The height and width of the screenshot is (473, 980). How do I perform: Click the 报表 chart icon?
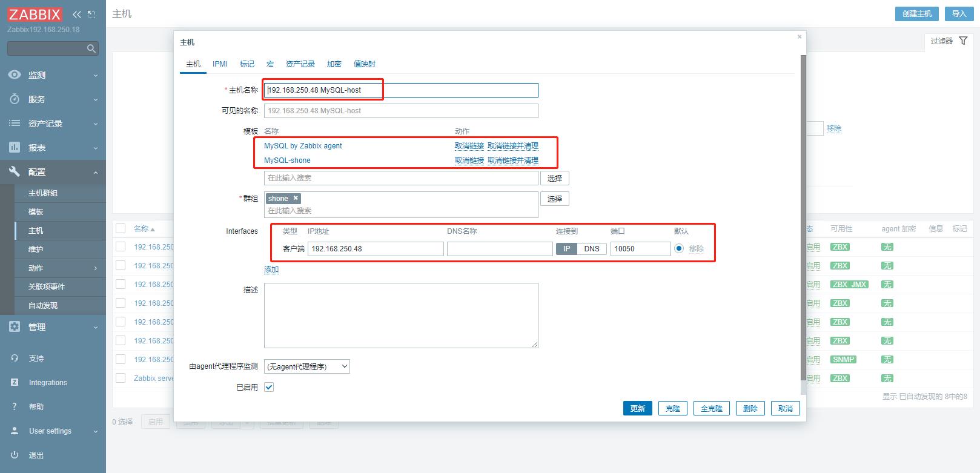click(15, 147)
